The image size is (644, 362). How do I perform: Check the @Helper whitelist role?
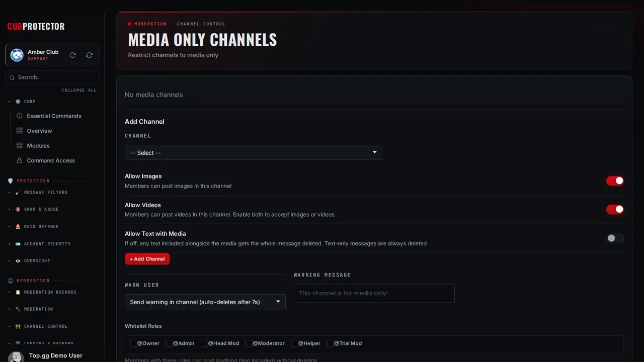click(294, 343)
